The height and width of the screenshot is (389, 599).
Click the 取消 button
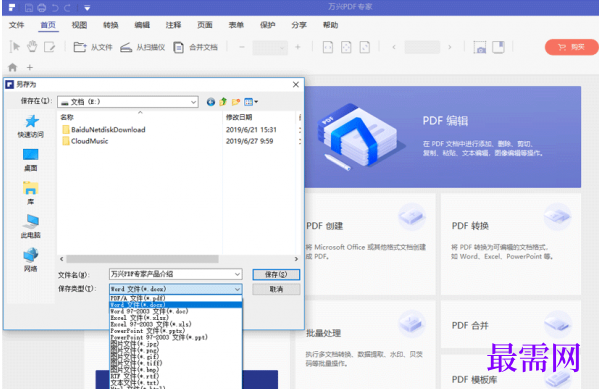pos(276,289)
